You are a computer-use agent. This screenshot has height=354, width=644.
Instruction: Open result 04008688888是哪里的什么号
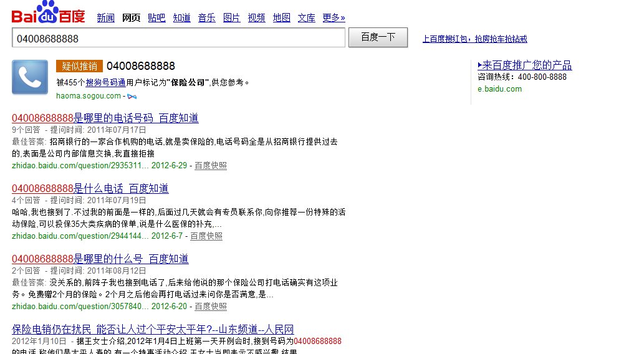pyautogui.click(x=100, y=259)
